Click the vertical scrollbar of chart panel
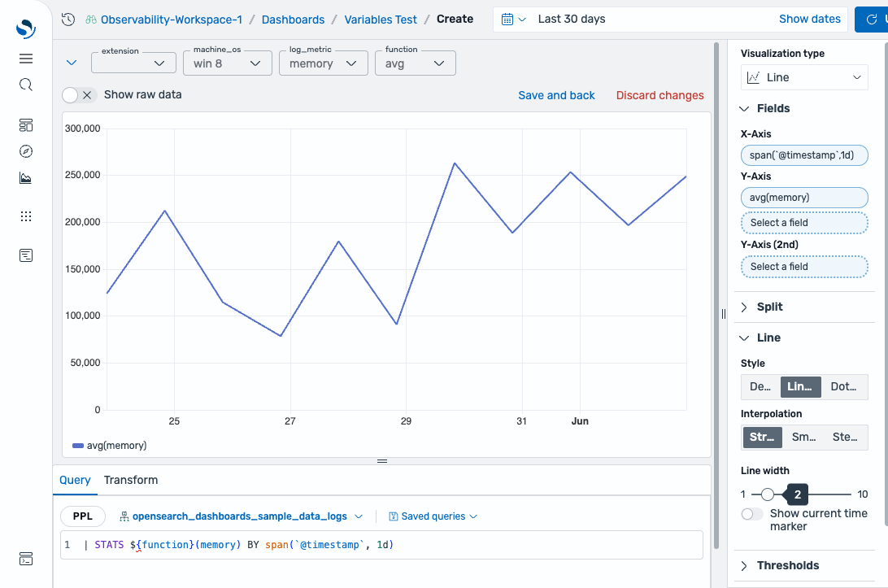888x588 pixels. click(x=716, y=294)
